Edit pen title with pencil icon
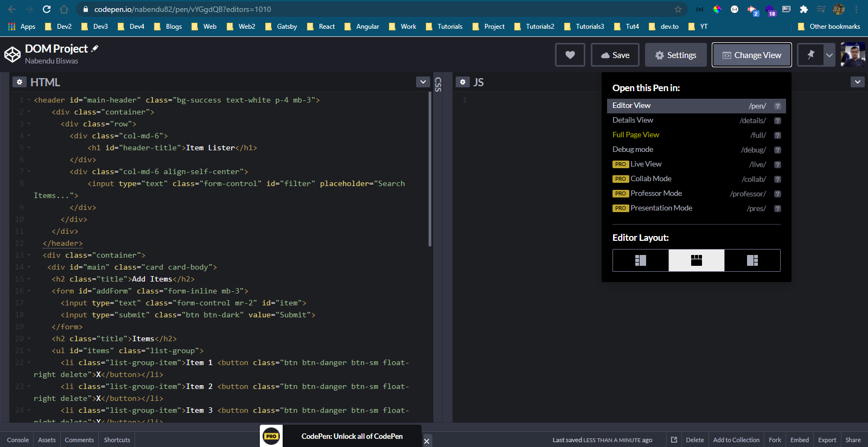Screen dimensions: 868x447 95,49
